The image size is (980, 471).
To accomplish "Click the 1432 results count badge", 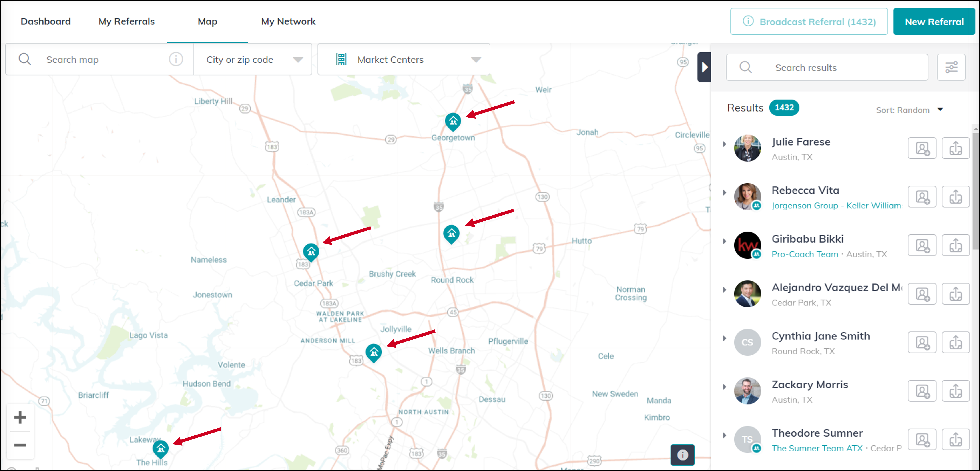I will tap(784, 108).
